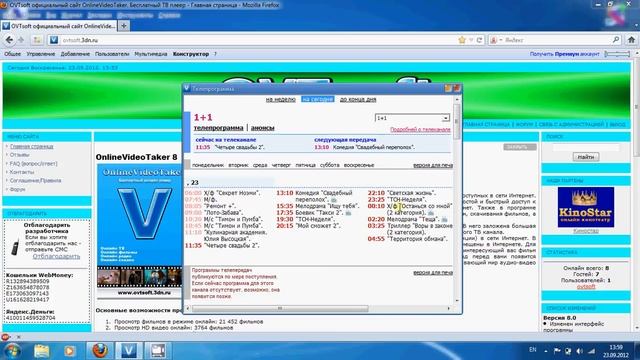Click the EN language indicator
The image size is (640, 360).
point(533,350)
